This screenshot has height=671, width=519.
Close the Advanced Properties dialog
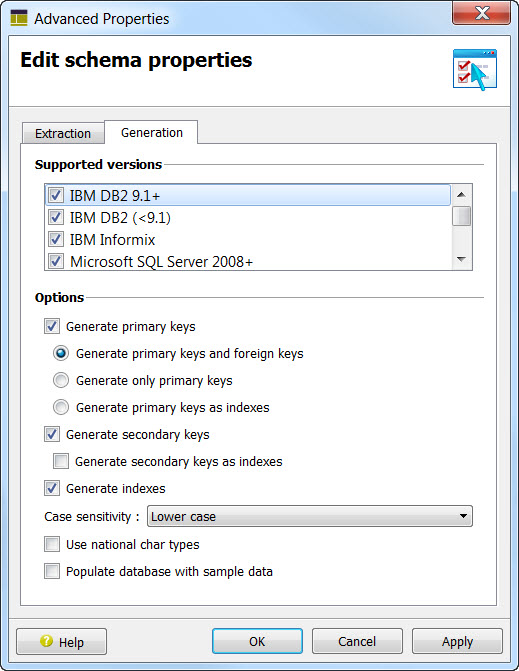(x=482, y=13)
